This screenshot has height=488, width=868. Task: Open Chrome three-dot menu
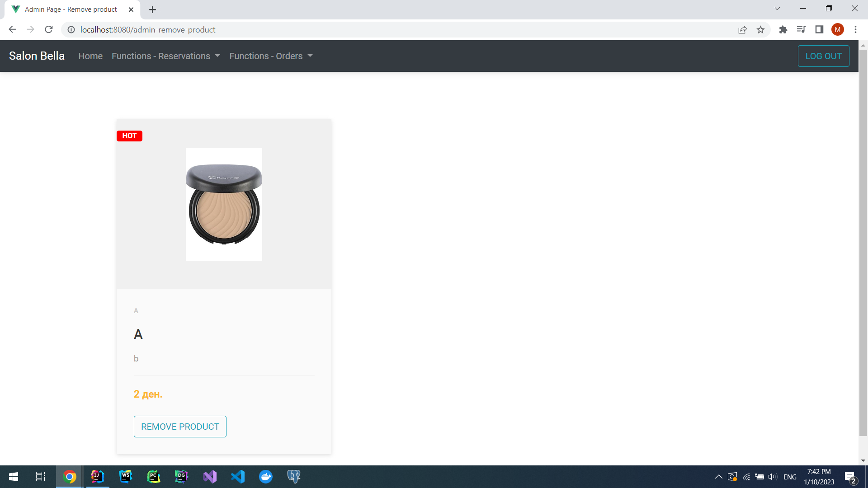pyautogui.click(x=855, y=30)
